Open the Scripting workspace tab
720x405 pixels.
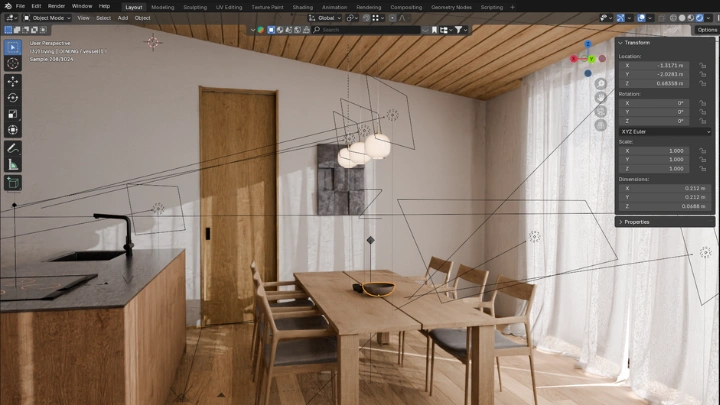click(492, 7)
